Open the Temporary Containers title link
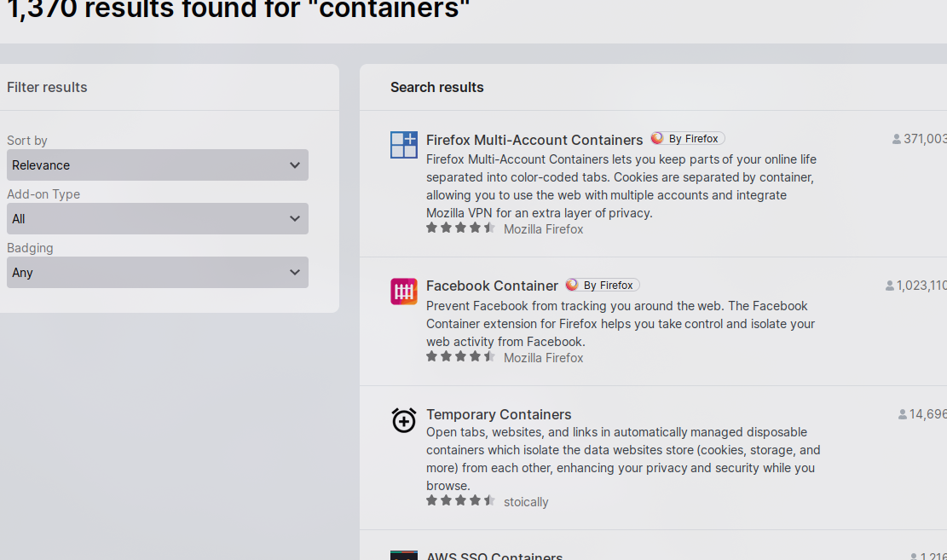Image resolution: width=947 pixels, height=560 pixels. tap(499, 414)
